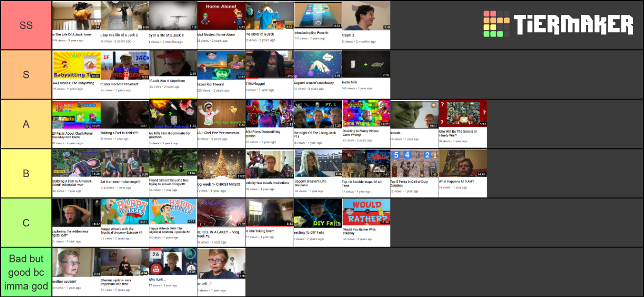Open 'Vlog week 1- CHRISTMAS!!!' video
644x297 pixels.
click(x=221, y=173)
